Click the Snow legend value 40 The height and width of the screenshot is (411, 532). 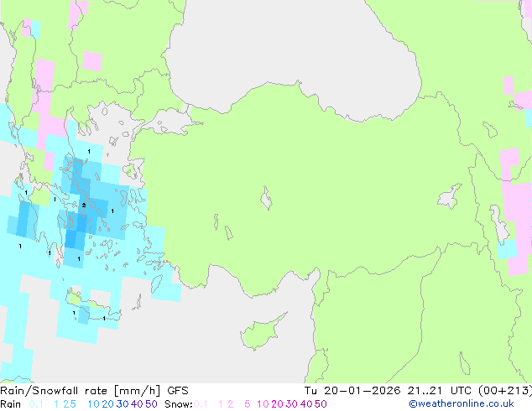pos(306,404)
